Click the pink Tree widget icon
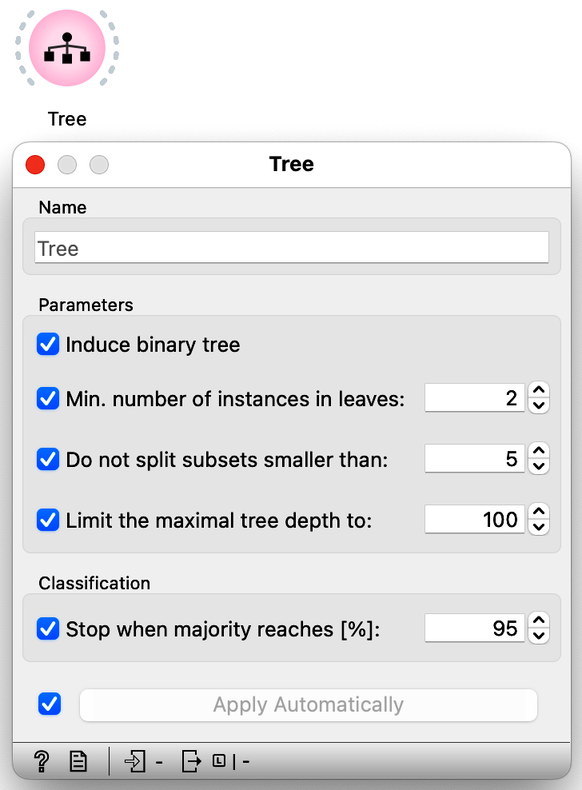The width and height of the screenshot is (582, 790). 67,48
